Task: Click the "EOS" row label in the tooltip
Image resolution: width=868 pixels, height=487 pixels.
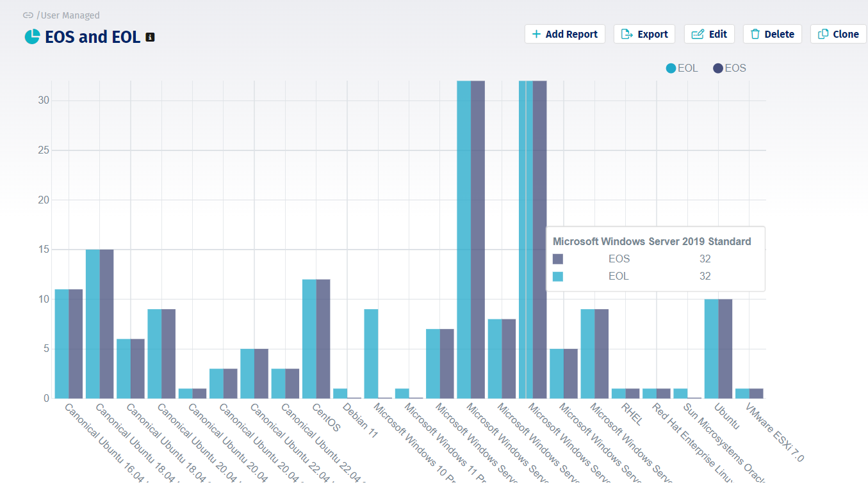Action: click(x=619, y=259)
